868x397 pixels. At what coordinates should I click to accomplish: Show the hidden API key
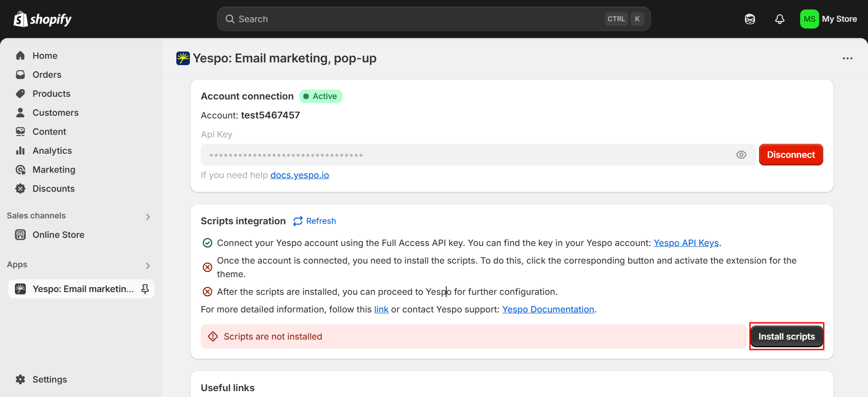[x=741, y=155]
